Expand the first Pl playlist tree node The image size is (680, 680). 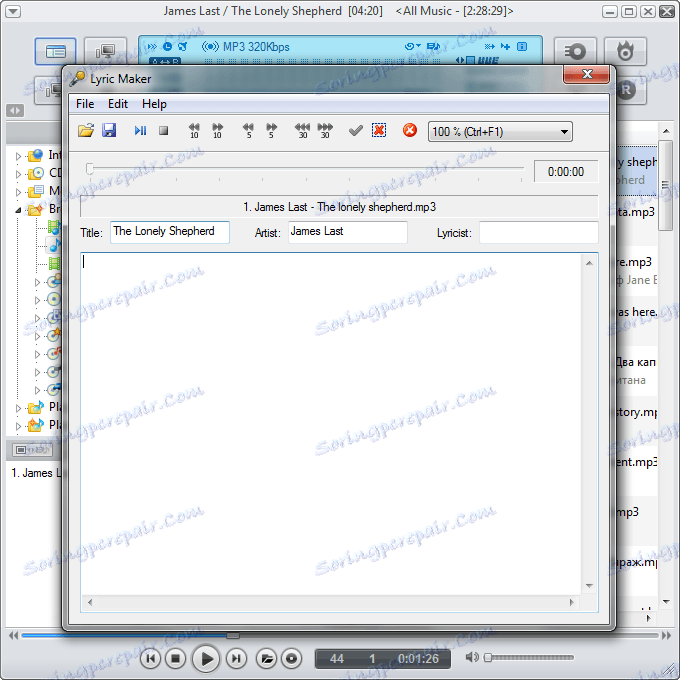click(x=18, y=408)
